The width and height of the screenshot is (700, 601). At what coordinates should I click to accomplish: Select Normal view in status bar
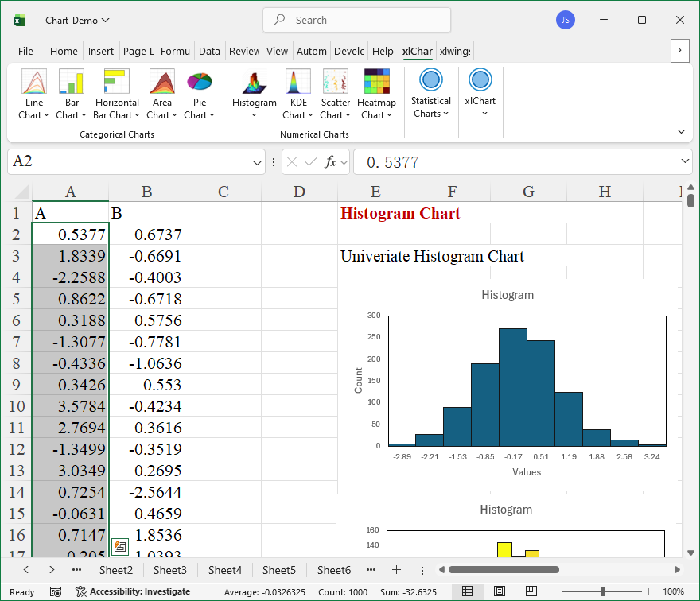pos(468,591)
